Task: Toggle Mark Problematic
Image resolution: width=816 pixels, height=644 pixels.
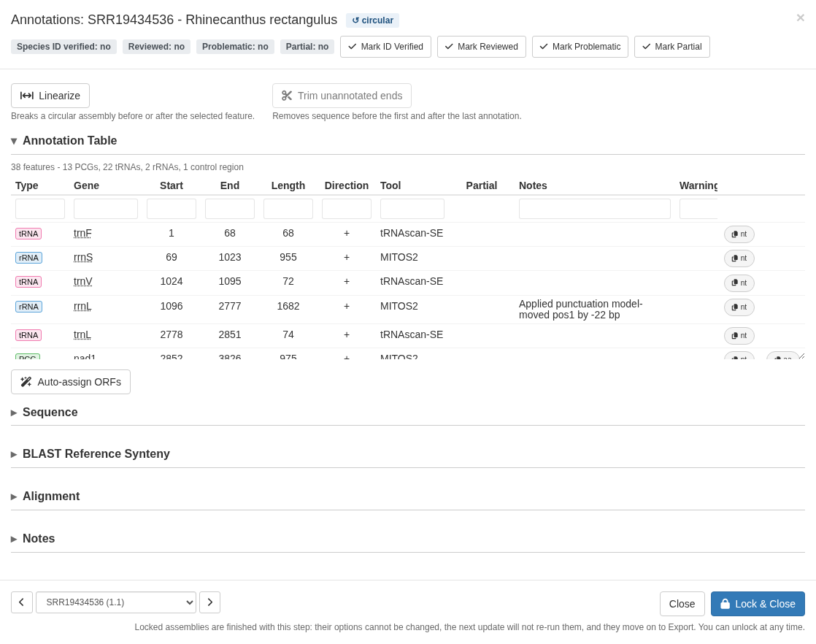Action: (580, 47)
